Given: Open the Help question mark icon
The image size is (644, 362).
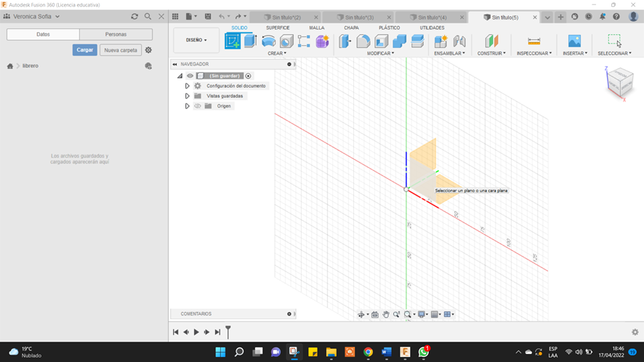Looking at the screenshot, I should [616, 17].
